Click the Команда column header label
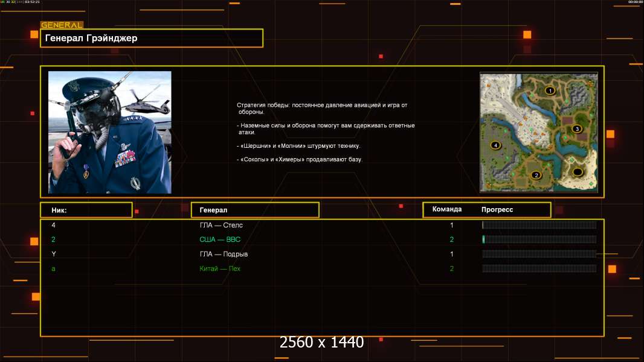This screenshot has width=644, height=362. (x=447, y=209)
